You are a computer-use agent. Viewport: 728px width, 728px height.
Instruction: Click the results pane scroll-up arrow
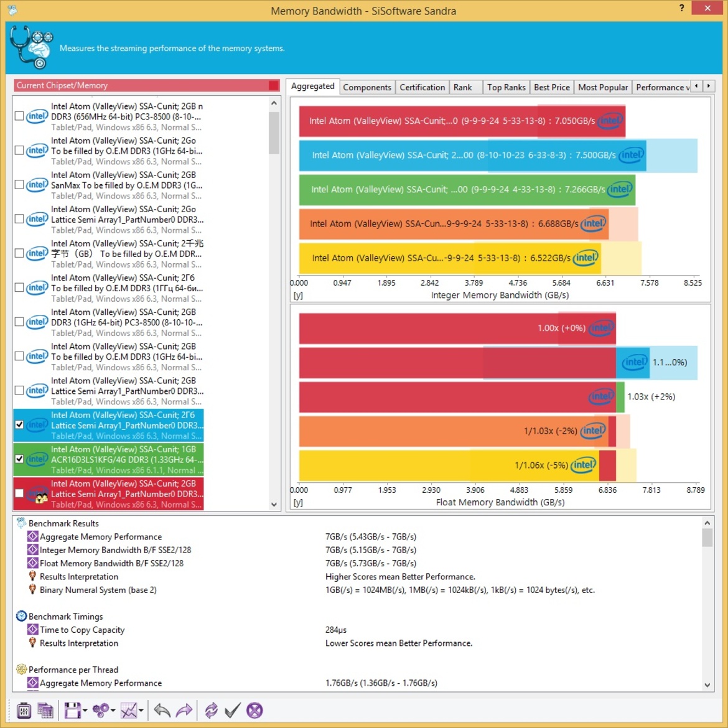pos(707,523)
